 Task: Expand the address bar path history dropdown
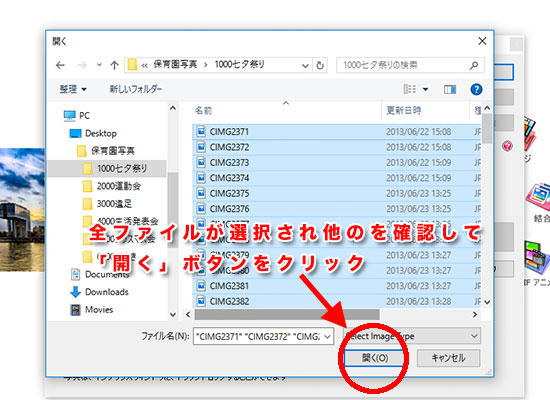pyautogui.click(x=305, y=66)
